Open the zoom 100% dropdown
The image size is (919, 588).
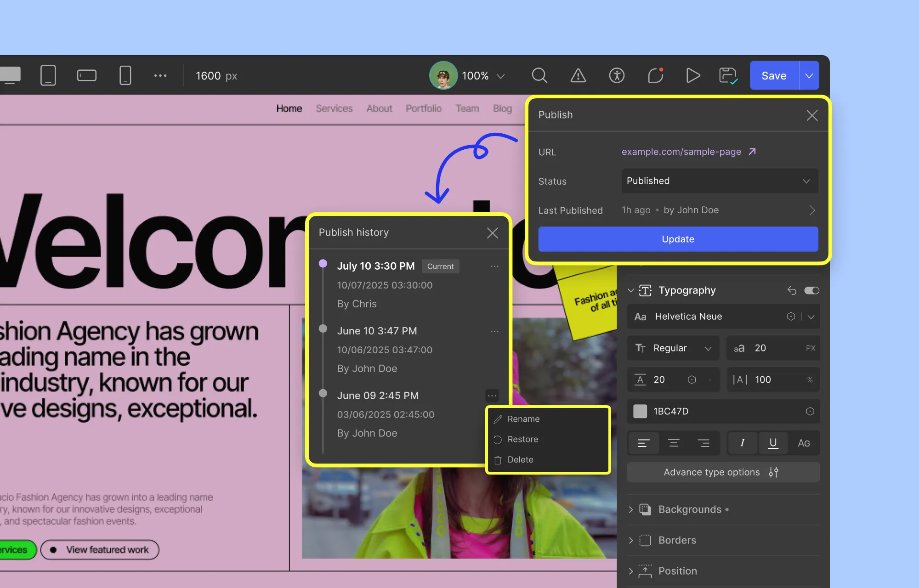coord(483,76)
